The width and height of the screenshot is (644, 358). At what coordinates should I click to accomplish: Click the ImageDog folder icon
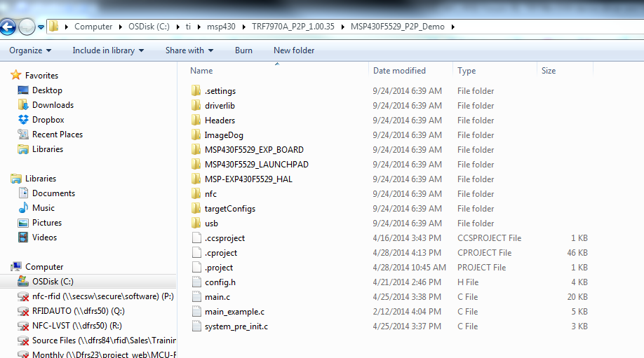(196, 135)
